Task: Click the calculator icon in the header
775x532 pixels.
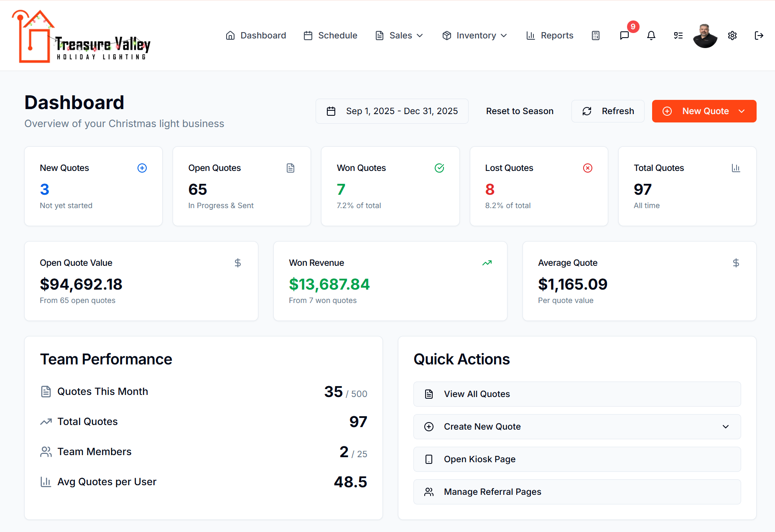Action: pos(596,36)
